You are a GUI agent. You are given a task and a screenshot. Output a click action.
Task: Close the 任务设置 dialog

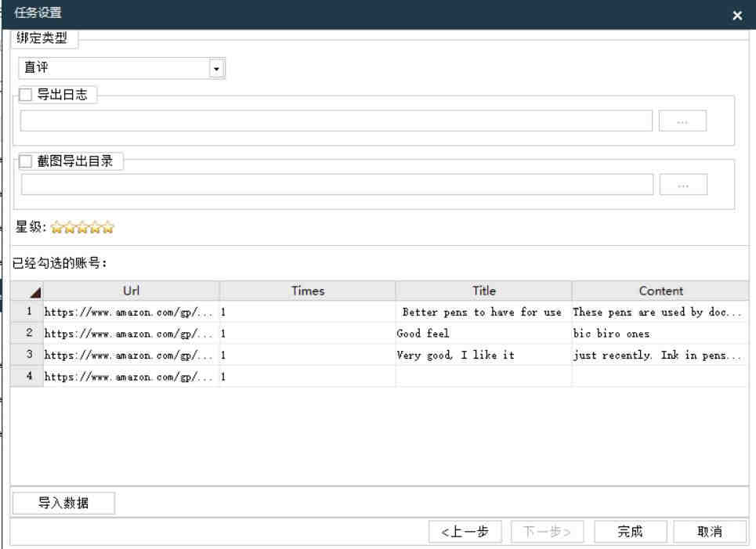pyautogui.click(x=736, y=16)
